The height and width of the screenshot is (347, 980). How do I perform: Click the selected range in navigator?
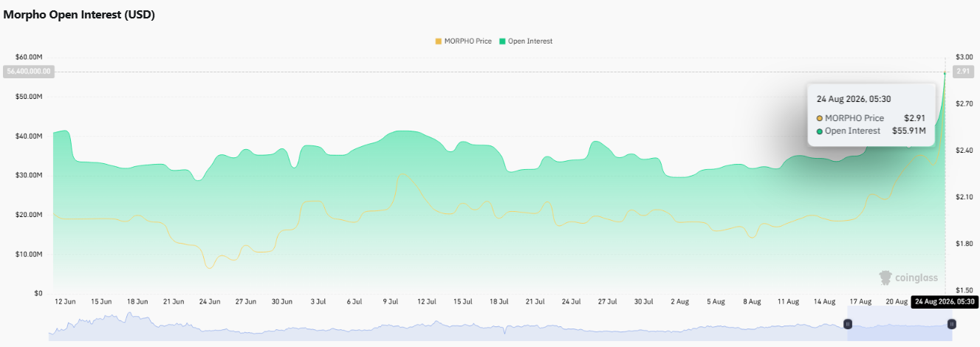tap(900, 325)
